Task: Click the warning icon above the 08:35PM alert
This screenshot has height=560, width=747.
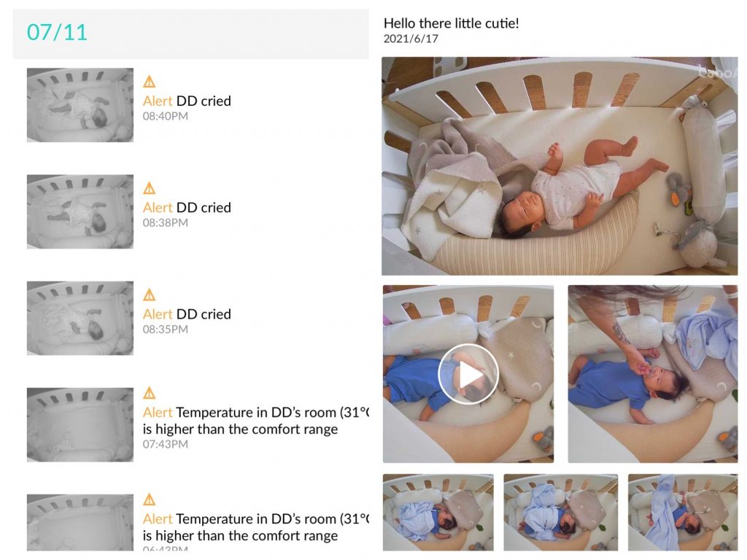Action: coord(150,295)
